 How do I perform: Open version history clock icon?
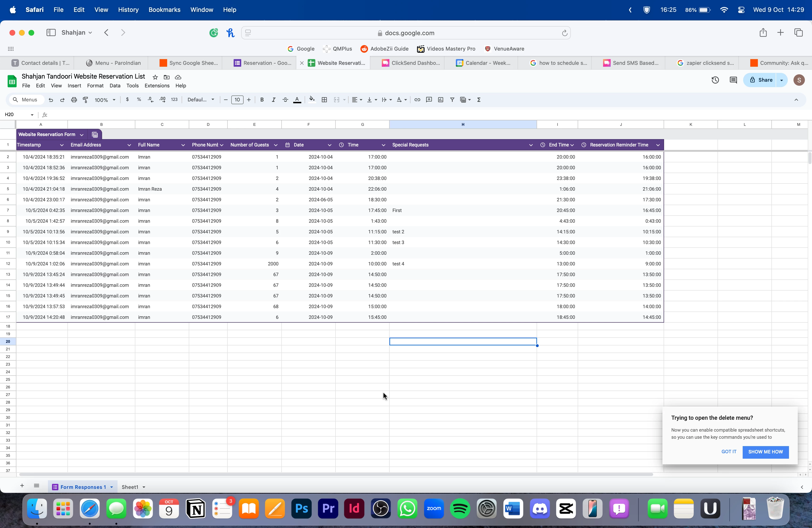tap(715, 80)
